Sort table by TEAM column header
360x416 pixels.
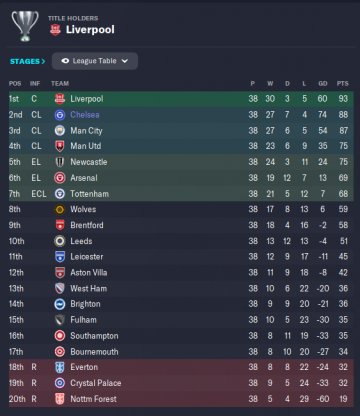(60, 84)
